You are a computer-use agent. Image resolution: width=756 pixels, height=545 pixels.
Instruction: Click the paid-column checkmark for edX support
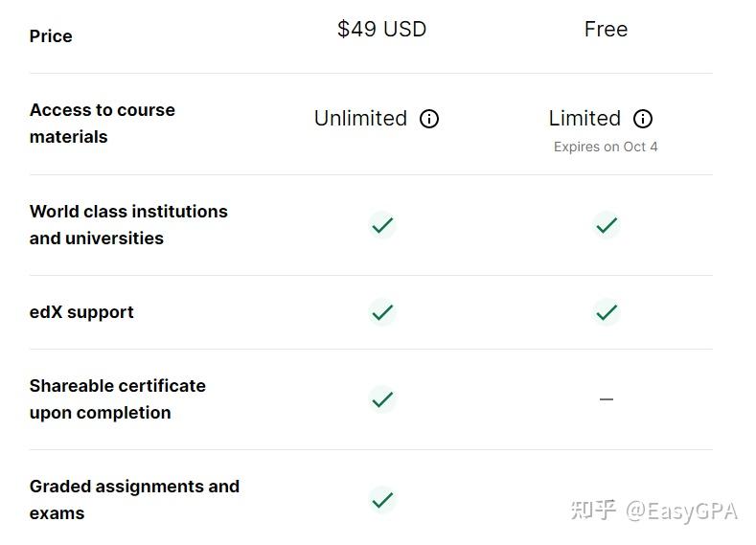tap(382, 312)
